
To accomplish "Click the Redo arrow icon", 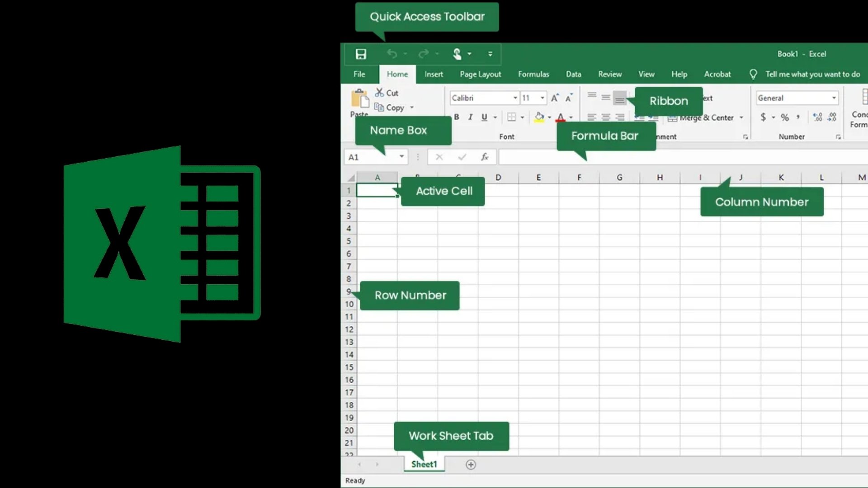I will 423,54.
